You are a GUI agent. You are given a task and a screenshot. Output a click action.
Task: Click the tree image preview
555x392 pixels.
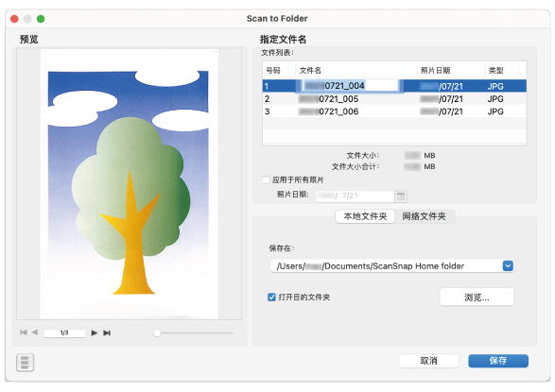pos(129,184)
